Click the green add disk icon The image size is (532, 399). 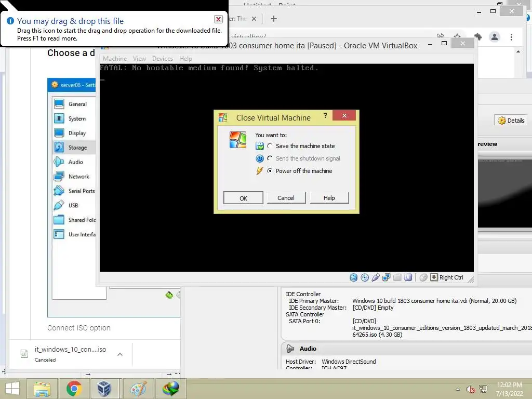click(169, 295)
